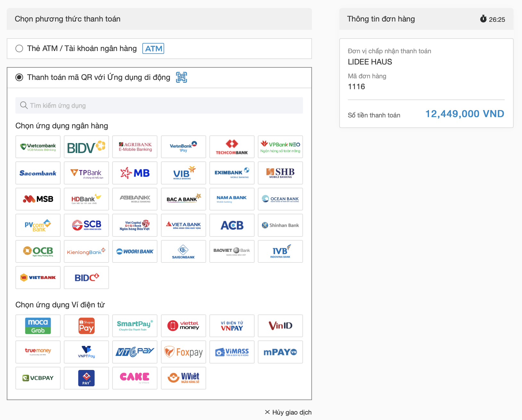
Task: Choose the MSB bank tile
Action: (38, 199)
